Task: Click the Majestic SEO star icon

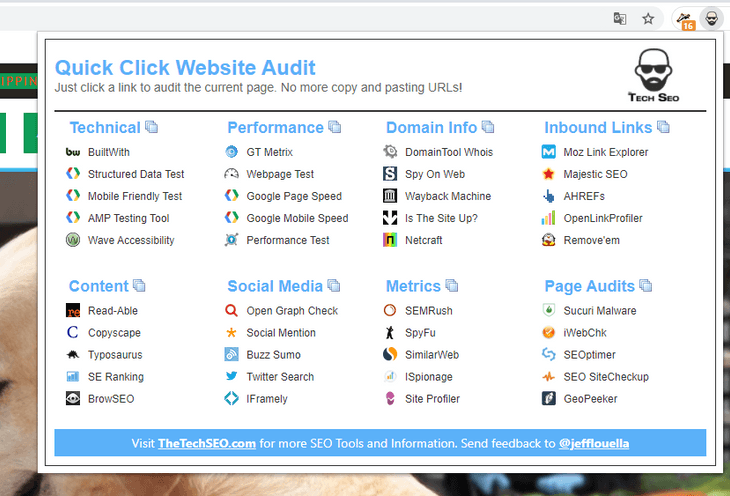Action: click(549, 174)
